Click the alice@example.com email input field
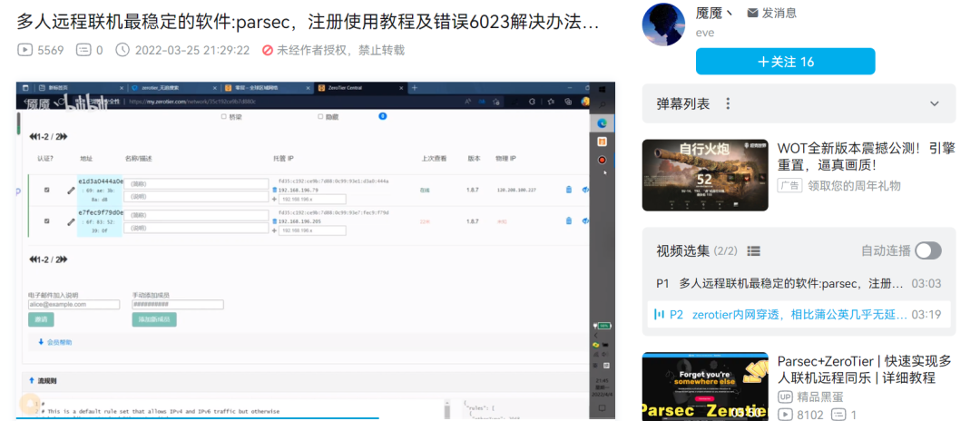This screenshot has height=421, width=980. pyautogui.click(x=73, y=305)
